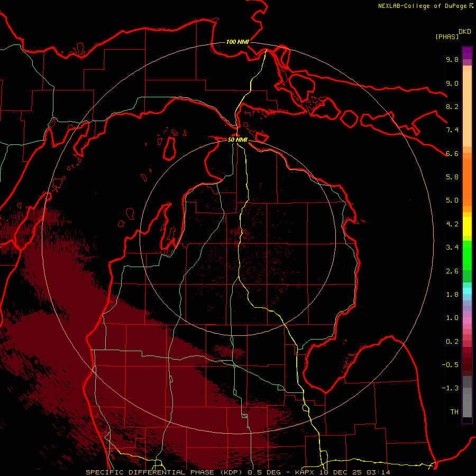Click the [PHAS] label above color bar

[447, 36]
